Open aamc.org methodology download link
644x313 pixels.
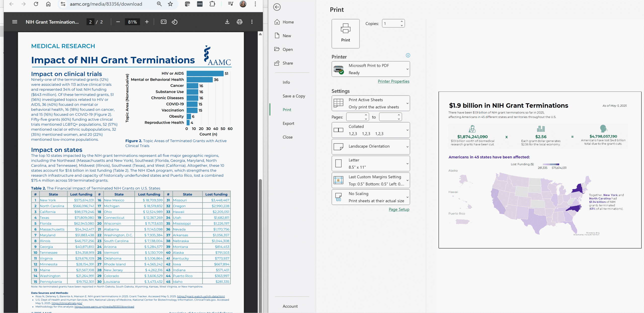click(x=104, y=307)
